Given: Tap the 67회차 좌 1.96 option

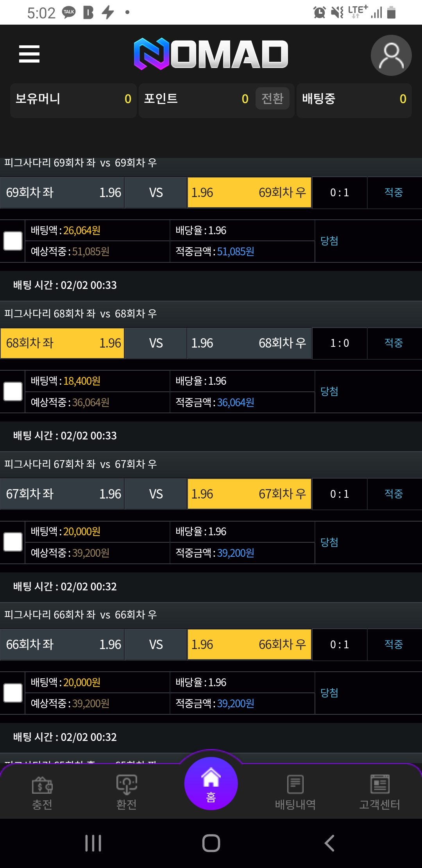Looking at the screenshot, I should [x=63, y=494].
